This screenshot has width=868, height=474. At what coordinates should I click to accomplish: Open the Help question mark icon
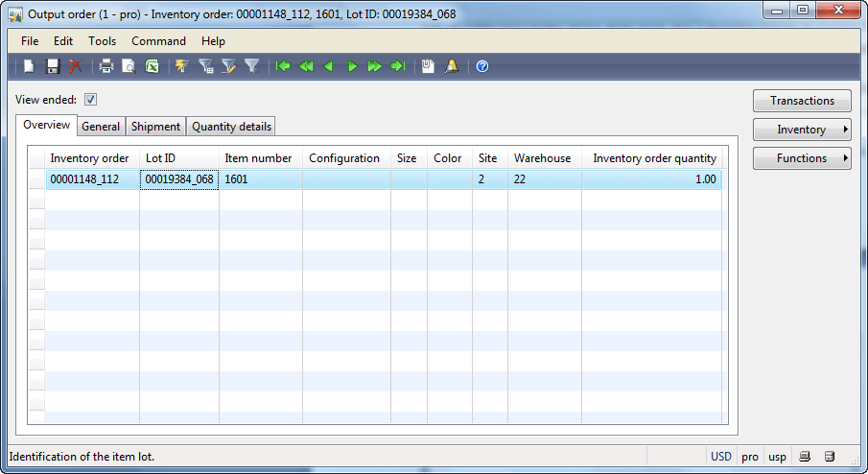[x=482, y=66]
